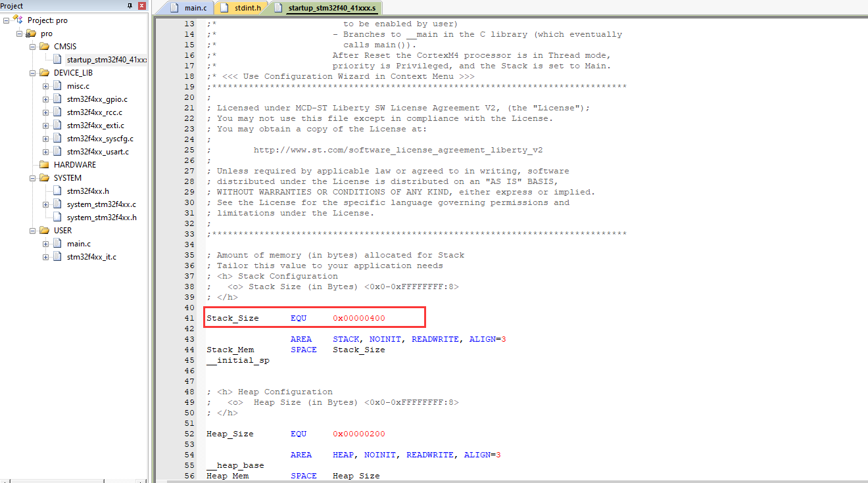868x483 pixels.
Task: Click Stack_Mem on line 44
Action: pos(230,350)
